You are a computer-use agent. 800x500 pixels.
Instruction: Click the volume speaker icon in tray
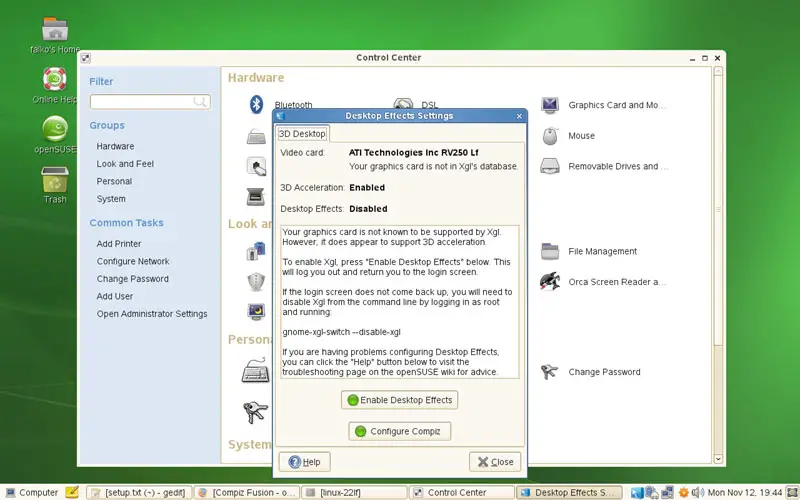point(697,492)
